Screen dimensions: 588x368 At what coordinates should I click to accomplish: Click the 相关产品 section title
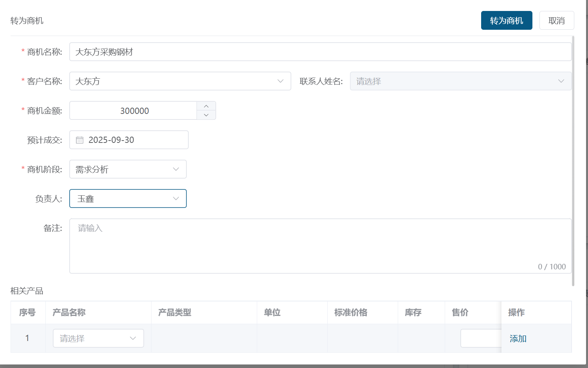(27, 291)
